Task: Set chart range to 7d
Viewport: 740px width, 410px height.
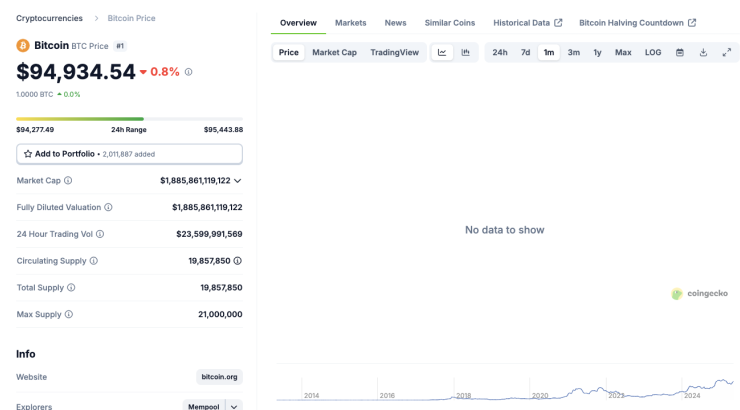Action: [x=525, y=52]
